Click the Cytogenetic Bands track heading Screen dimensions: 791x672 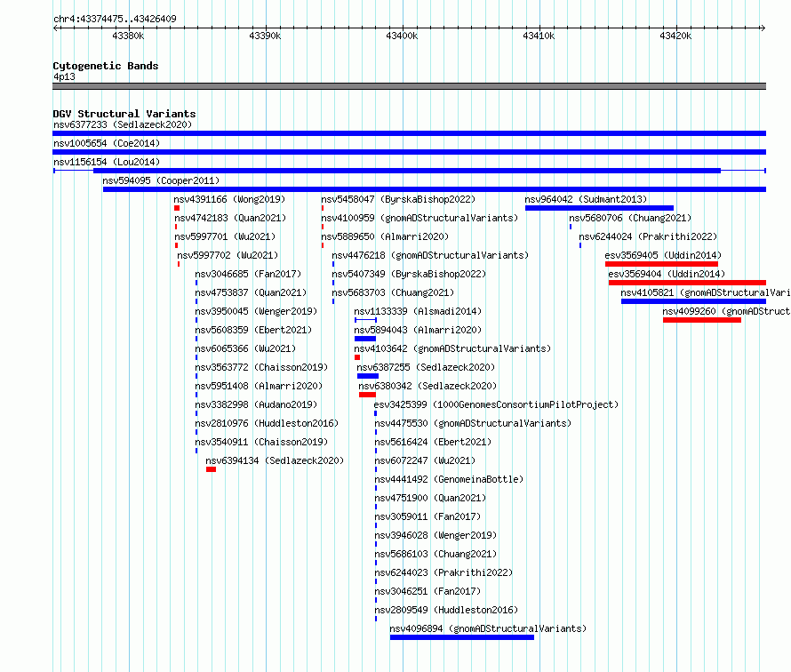coord(106,66)
